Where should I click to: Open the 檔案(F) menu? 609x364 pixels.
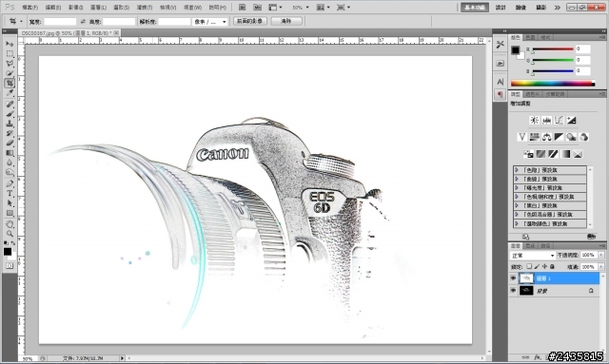[29, 8]
